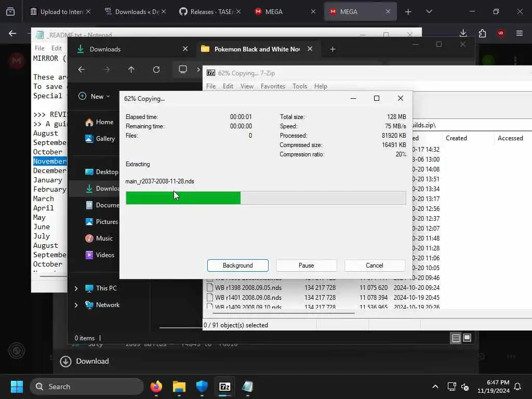
Task: Open the browser downloads panel
Action: point(463,33)
